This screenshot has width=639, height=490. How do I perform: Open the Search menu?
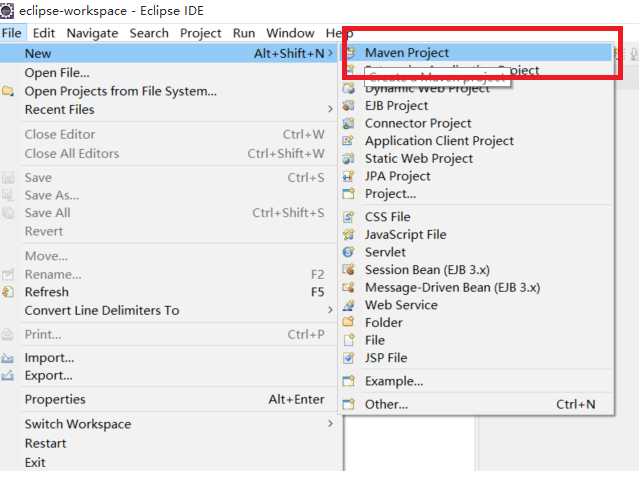[149, 33]
